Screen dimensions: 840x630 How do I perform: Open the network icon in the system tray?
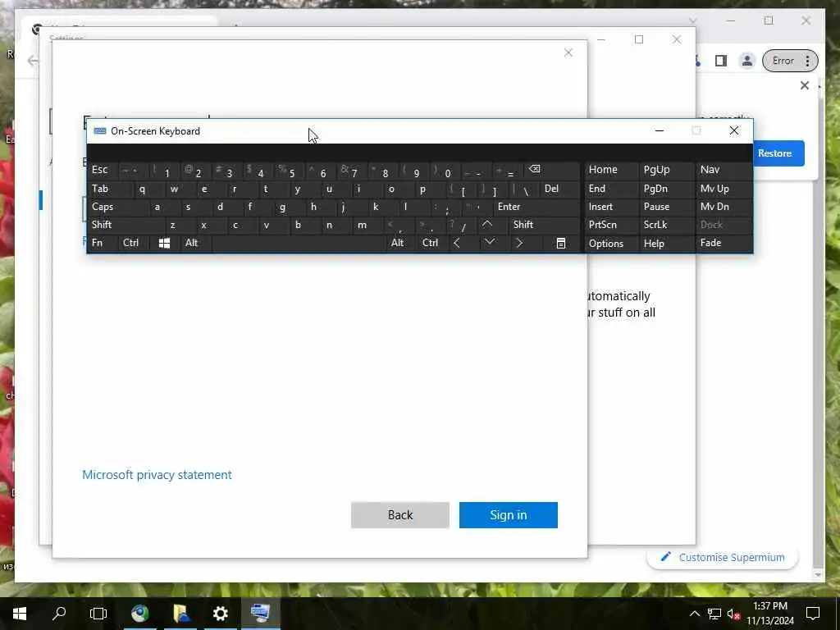[x=714, y=614]
